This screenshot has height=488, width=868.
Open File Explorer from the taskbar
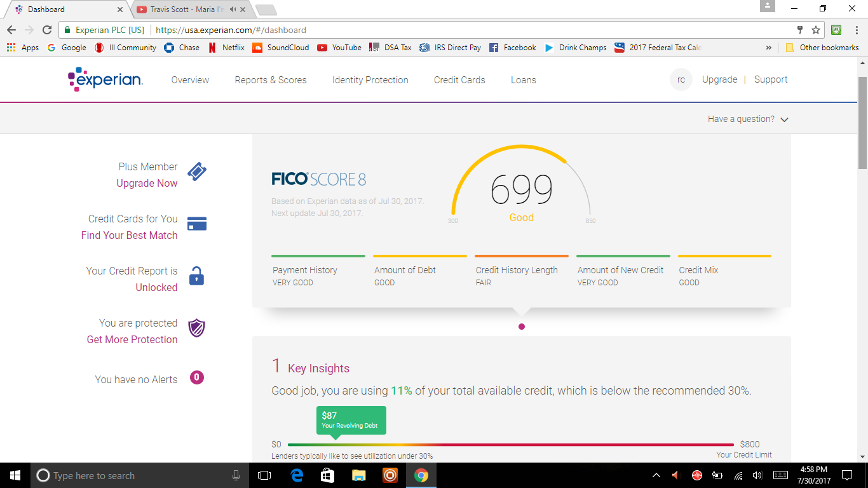click(359, 475)
